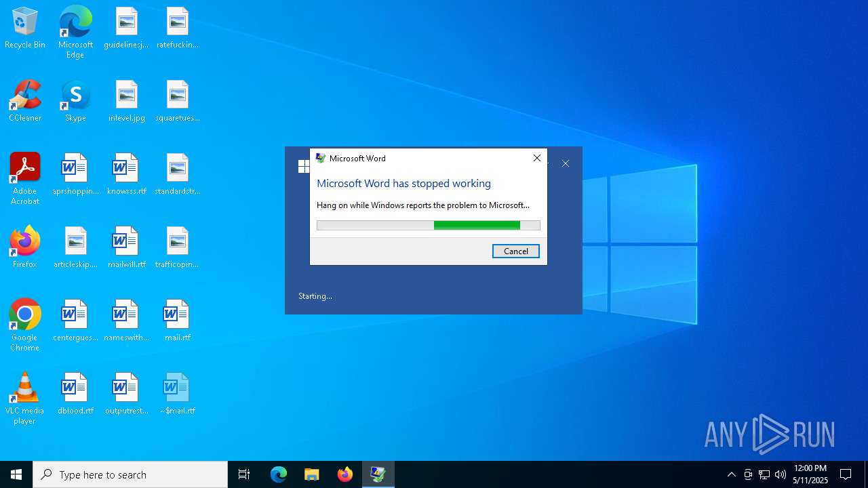Click the error report progress bar
The height and width of the screenshot is (488, 868).
(x=429, y=226)
